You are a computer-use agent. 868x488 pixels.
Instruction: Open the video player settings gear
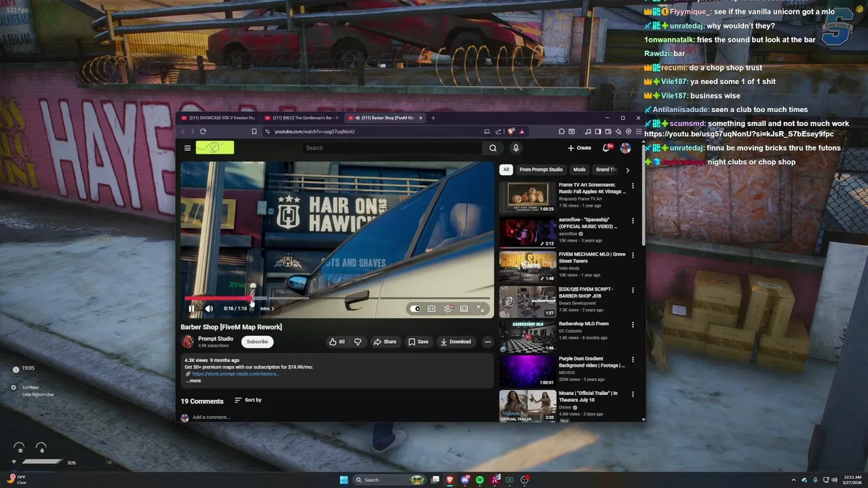pos(448,308)
